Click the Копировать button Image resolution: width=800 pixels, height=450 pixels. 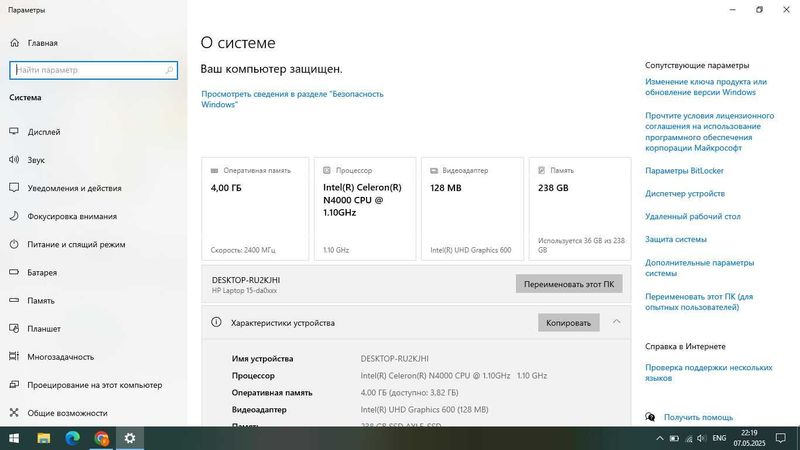click(568, 322)
